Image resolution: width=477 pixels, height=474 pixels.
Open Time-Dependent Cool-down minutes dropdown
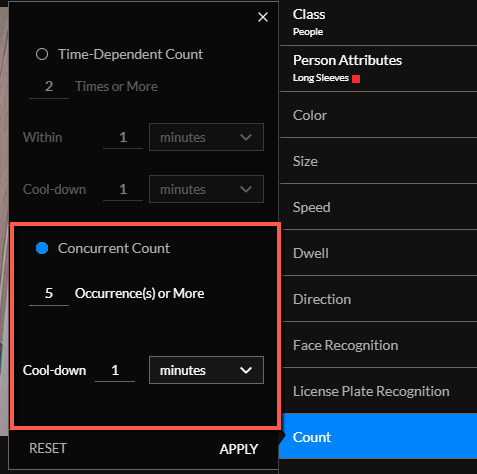click(206, 189)
